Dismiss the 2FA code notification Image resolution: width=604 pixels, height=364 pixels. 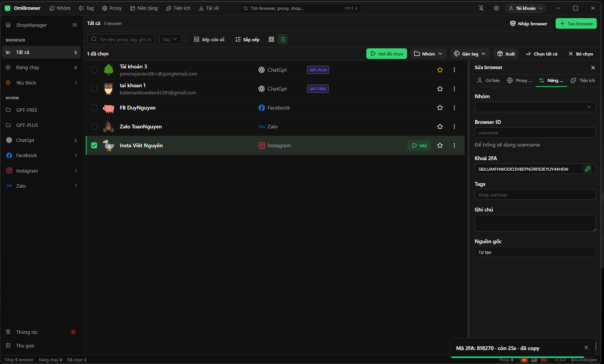(586, 347)
